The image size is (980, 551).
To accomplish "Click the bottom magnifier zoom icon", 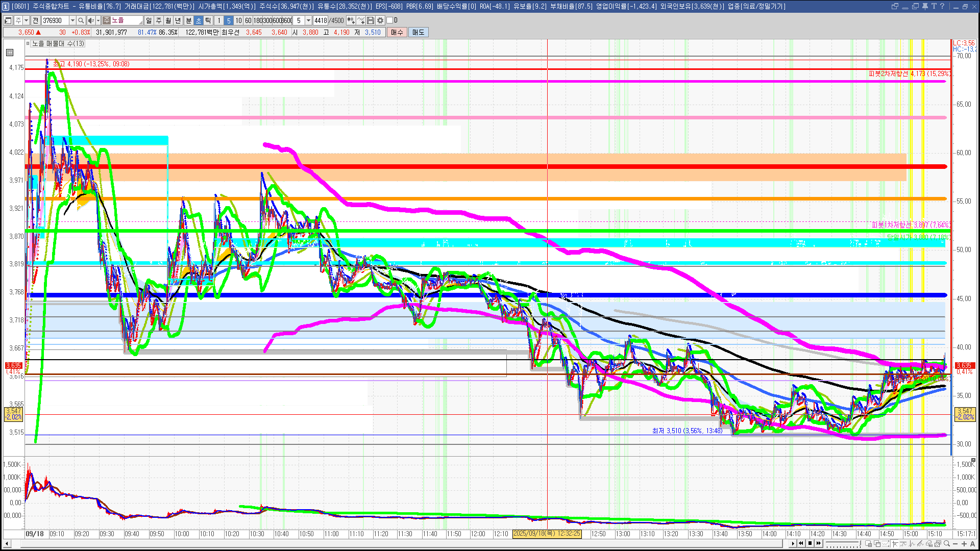I will point(947,544).
